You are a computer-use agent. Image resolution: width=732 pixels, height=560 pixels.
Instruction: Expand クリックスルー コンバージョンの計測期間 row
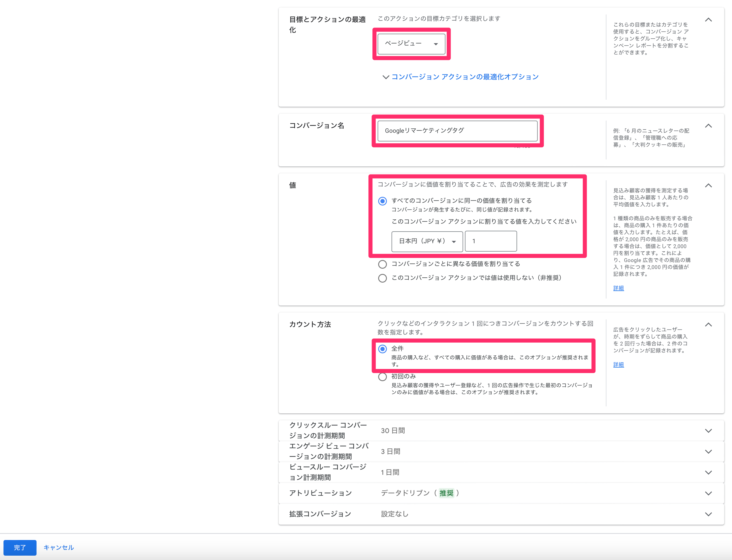(501, 431)
